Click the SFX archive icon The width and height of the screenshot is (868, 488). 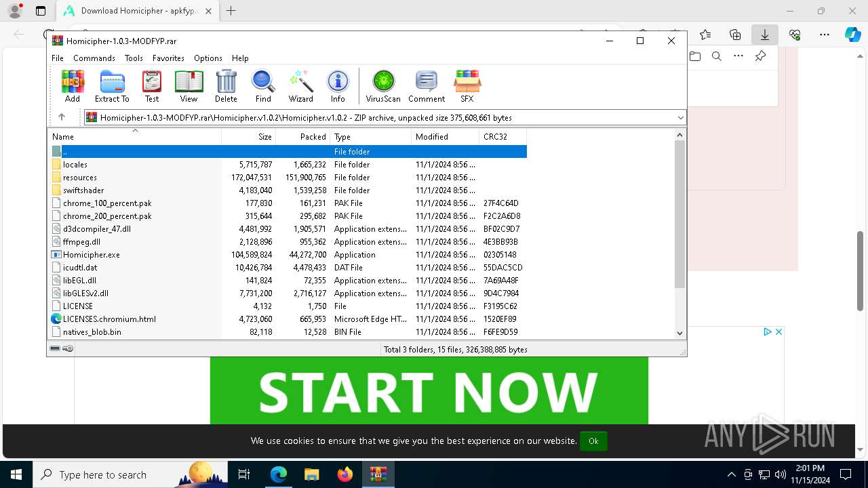click(x=467, y=86)
